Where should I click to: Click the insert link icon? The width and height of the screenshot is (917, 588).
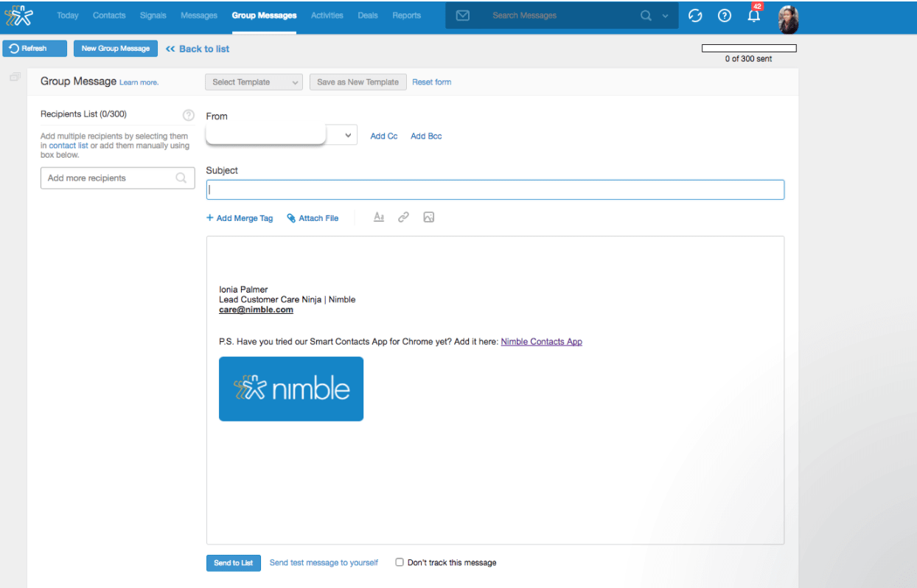coord(403,217)
